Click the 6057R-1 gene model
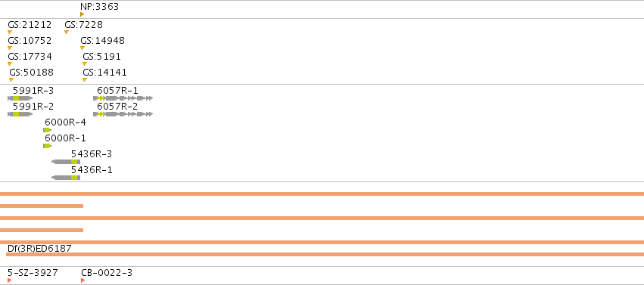Screen dimensions: 644x285 point(123,98)
